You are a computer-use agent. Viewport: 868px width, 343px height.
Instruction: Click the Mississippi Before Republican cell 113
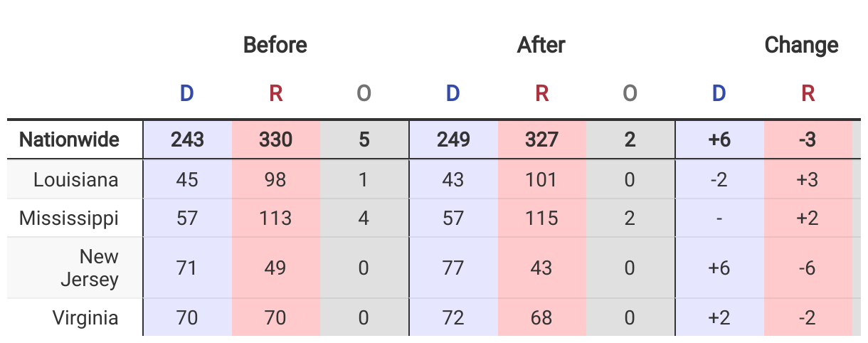point(275,218)
